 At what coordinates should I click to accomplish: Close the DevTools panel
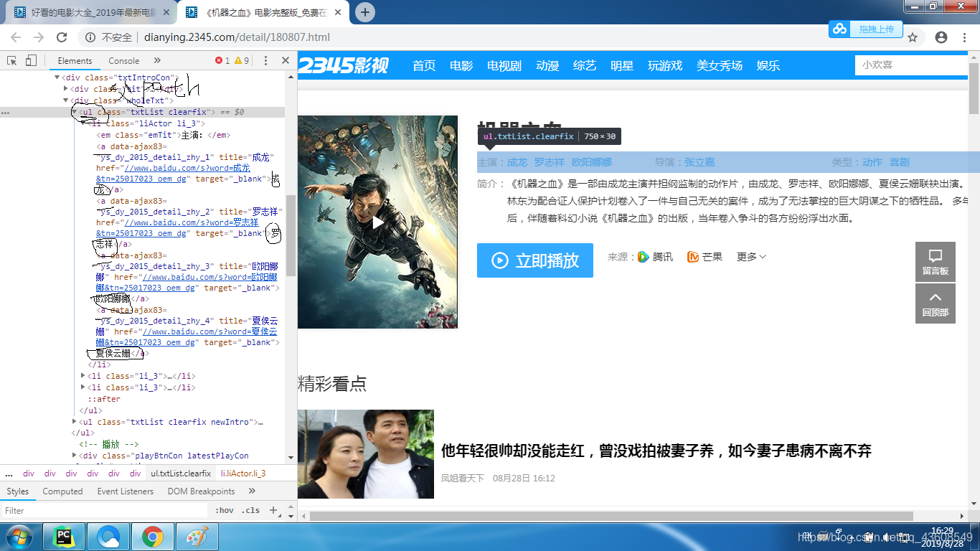click(x=285, y=61)
